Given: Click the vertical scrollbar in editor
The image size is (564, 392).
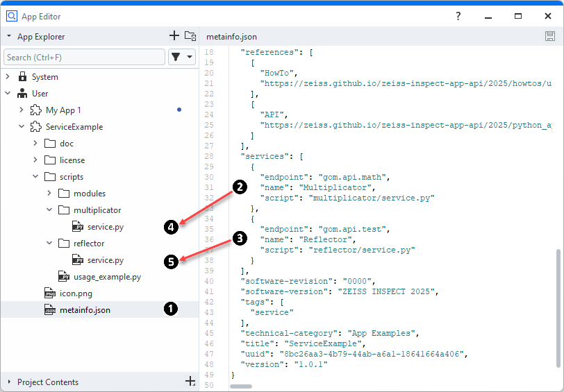Looking at the screenshot, I should coord(557,305).
